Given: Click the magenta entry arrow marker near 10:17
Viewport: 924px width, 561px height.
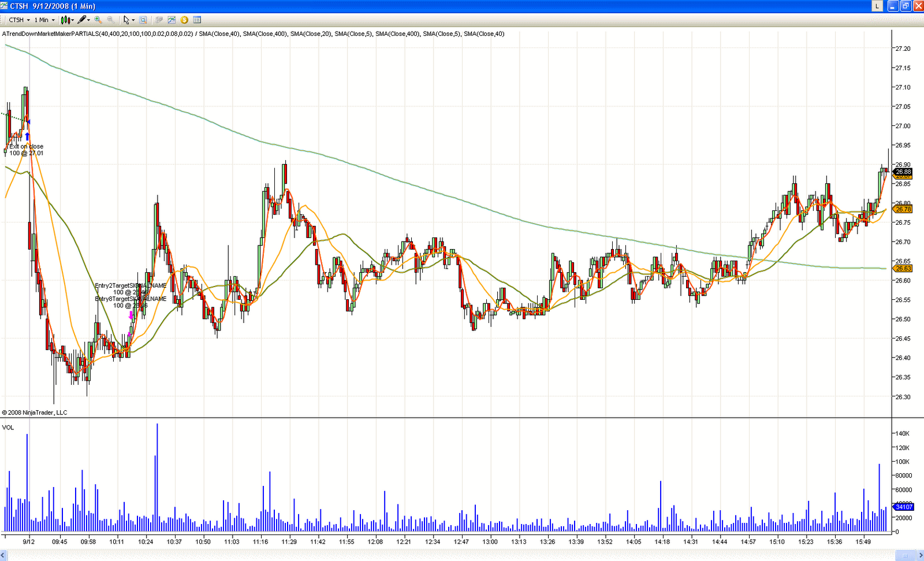Looking at the screenshot, I should (x=131, y=315).
